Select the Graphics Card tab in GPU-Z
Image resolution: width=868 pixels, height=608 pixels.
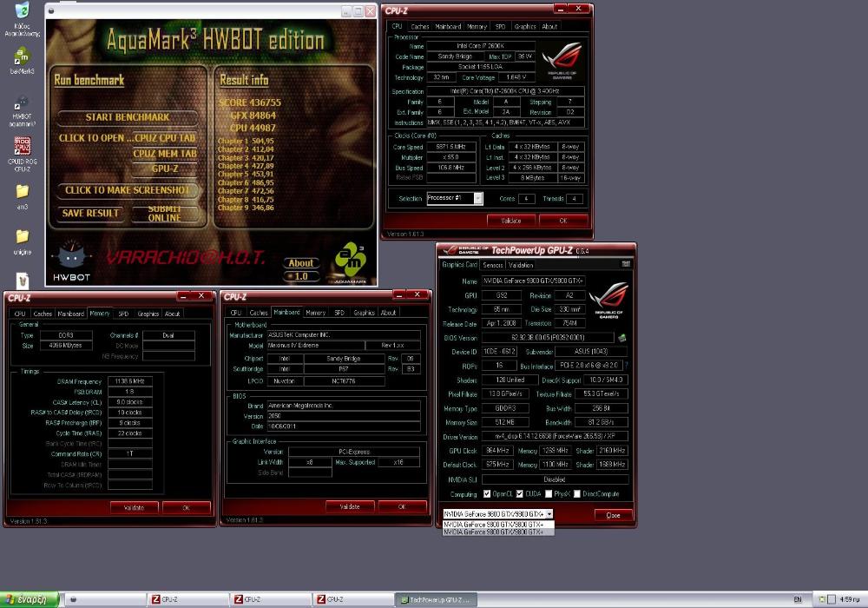tap(459, 265)
